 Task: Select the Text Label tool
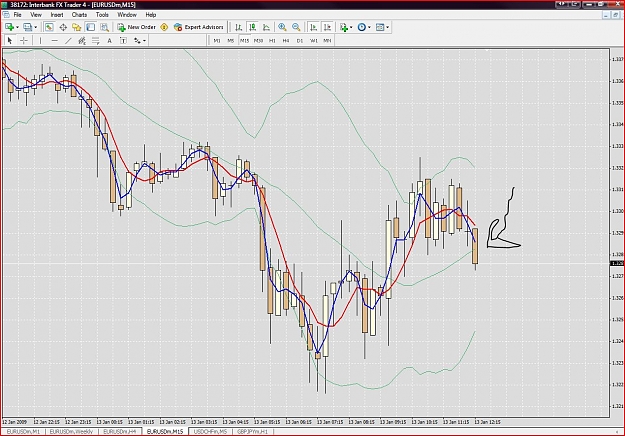123,40
